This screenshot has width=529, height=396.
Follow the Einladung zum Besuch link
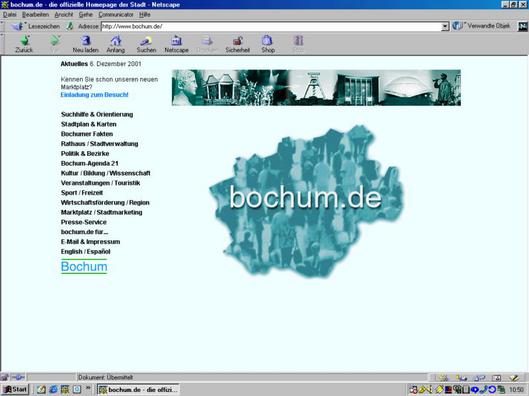(x=94, y=95)
